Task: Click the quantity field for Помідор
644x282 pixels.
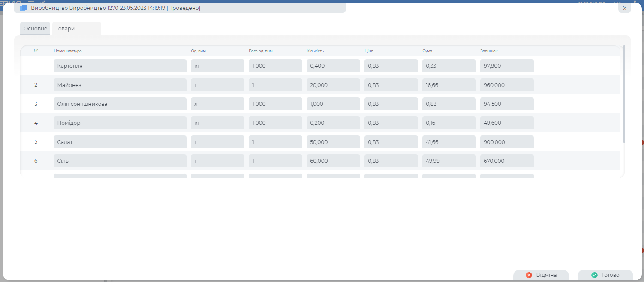Action: coord(333,123)
